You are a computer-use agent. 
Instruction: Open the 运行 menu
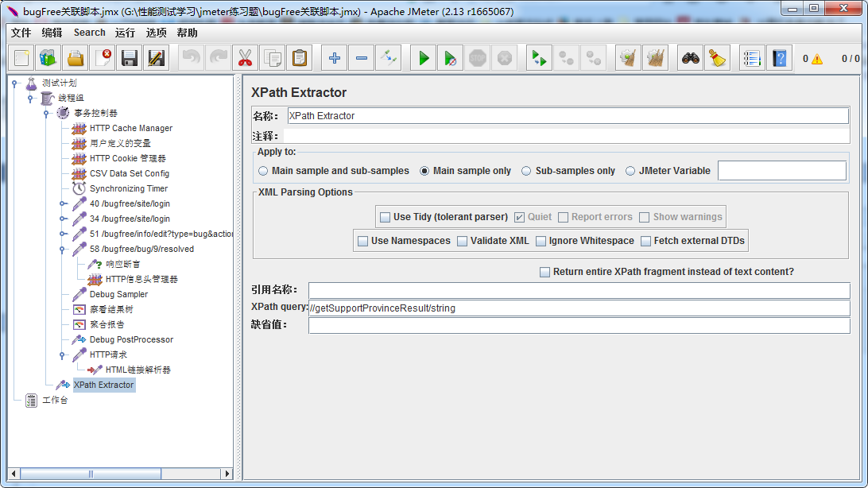(x=125, y=33)
